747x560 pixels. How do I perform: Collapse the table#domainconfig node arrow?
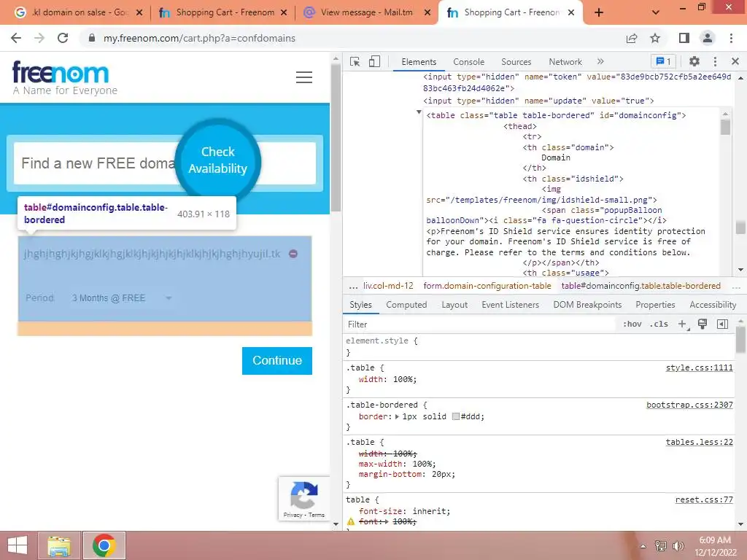pos(419,112)
